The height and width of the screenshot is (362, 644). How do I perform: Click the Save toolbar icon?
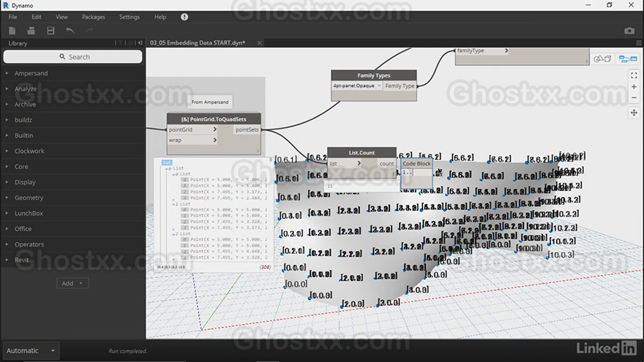pyautogui.click(x=50, y=31)
